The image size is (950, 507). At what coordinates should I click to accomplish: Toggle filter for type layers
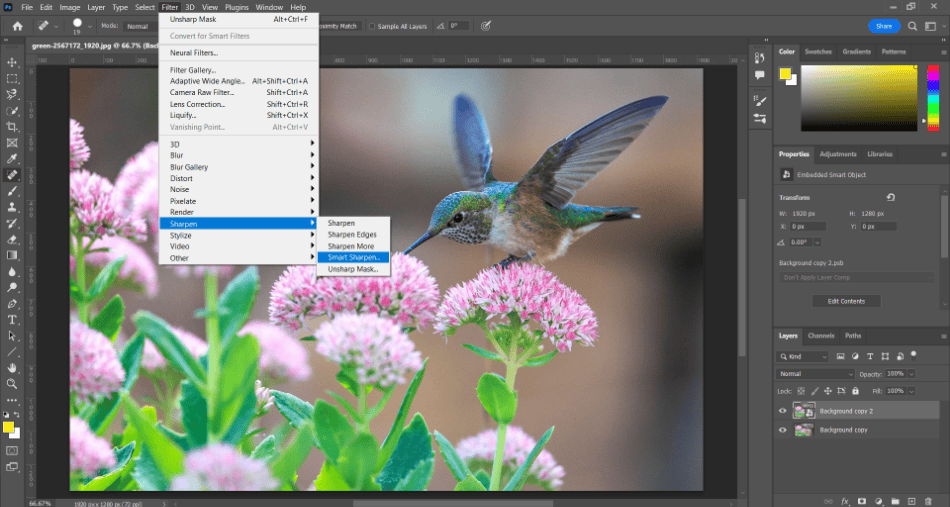coord(870,357)
